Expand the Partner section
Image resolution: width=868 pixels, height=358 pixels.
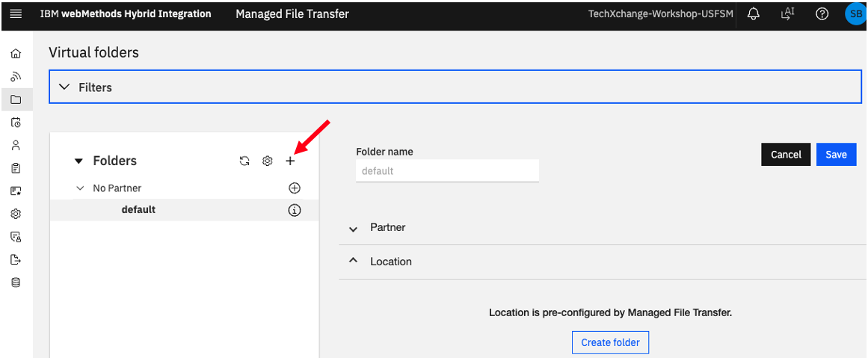coord(353,229)
